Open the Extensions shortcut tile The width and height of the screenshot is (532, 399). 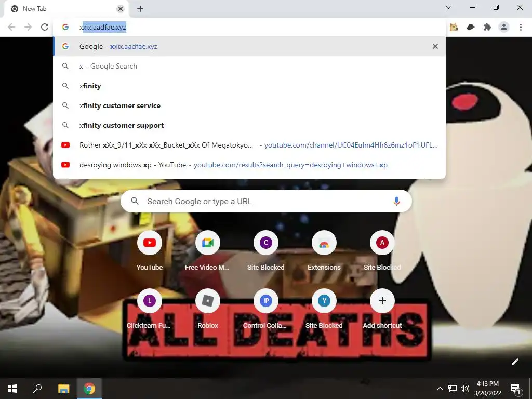click(x=324, y=250)
